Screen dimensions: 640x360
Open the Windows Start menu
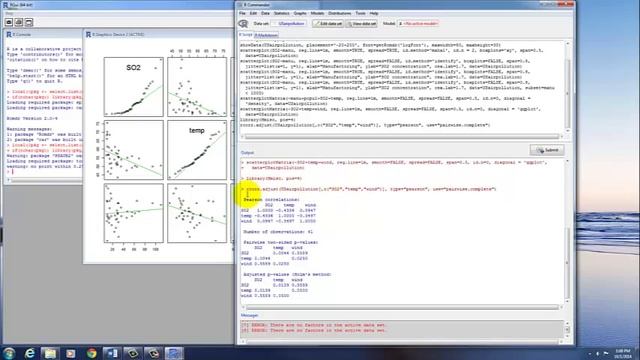pyautogui.click(x=9, y=353)
